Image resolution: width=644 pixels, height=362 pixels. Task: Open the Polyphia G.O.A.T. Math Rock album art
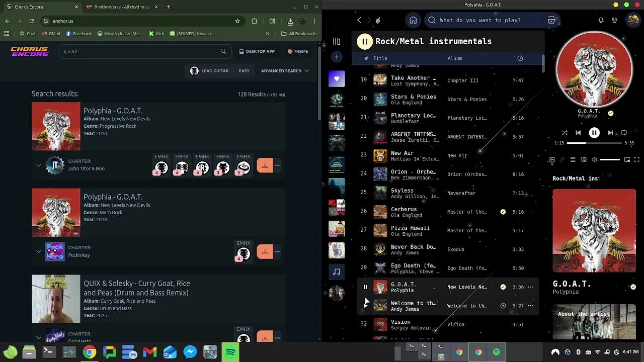56,213
